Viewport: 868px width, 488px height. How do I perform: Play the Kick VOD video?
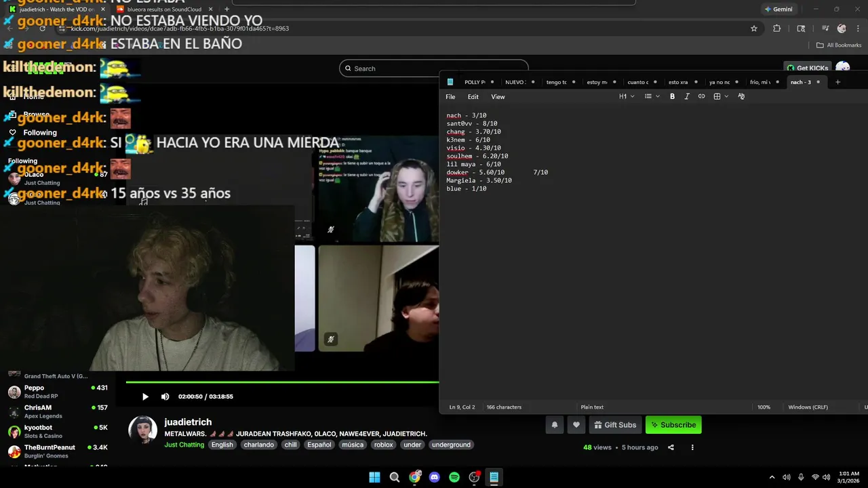pyautogui.click(x=145, y=396)
